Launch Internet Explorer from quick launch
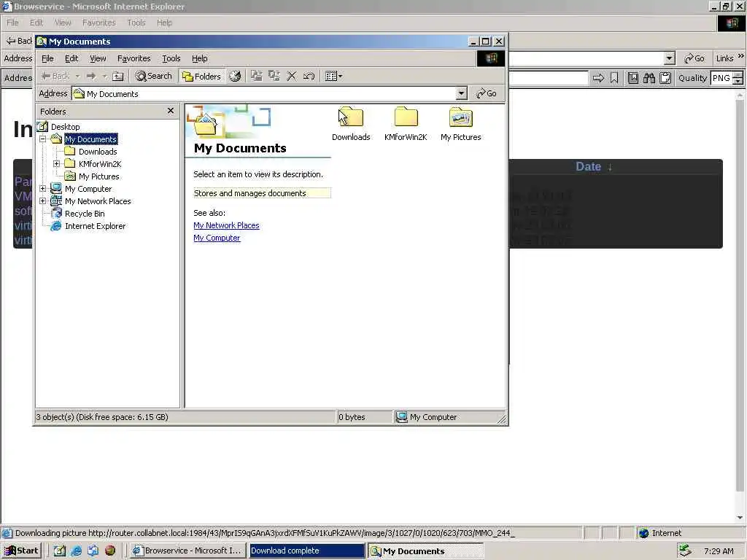 click(x=76, y=551)
